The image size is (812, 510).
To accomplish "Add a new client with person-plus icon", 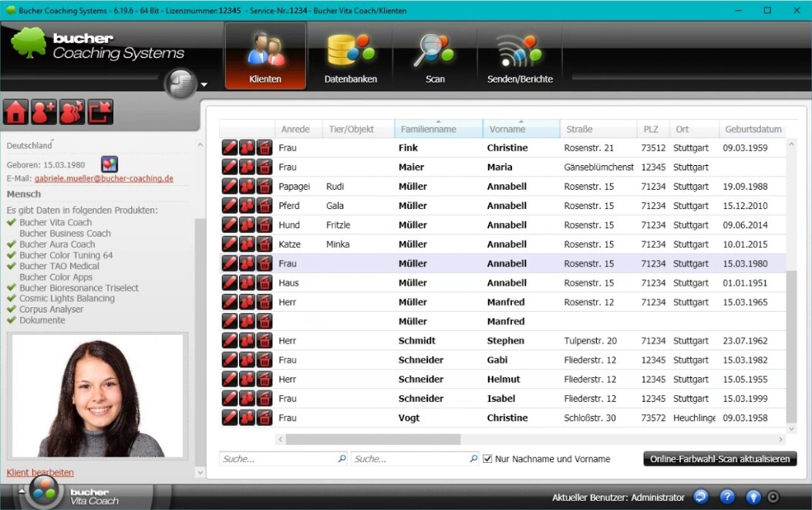I will coord(44,113).
